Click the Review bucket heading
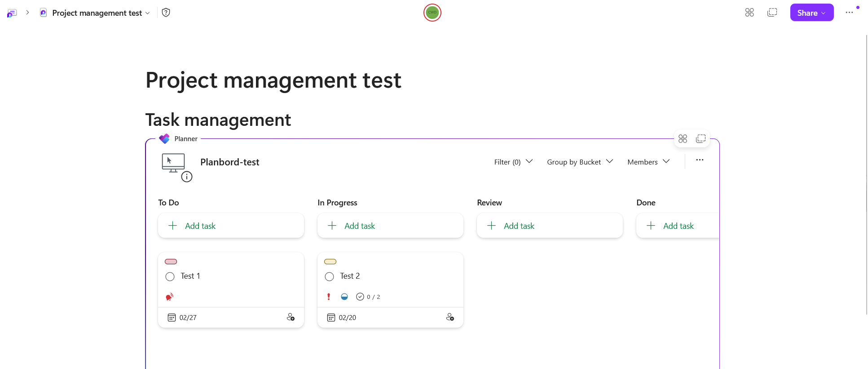This screenshot has width=868, height=369. 489,203
